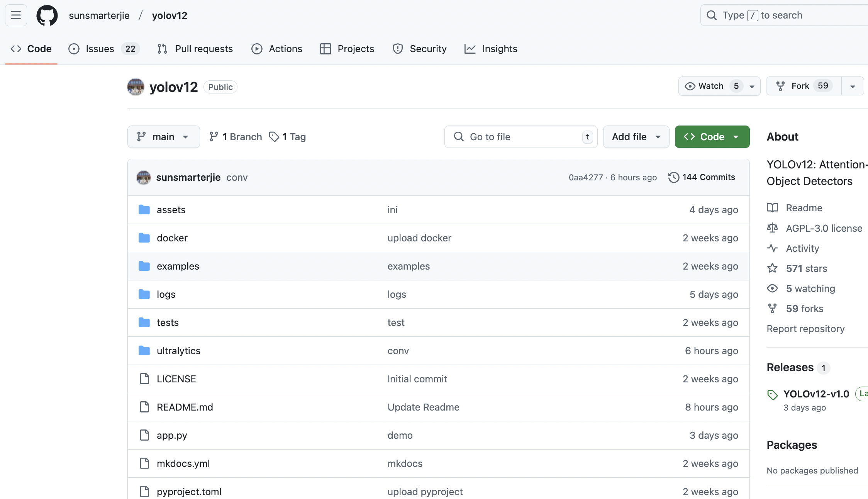Click the 144 Commits link
The image size is (868, 499).
pos(708,177)
